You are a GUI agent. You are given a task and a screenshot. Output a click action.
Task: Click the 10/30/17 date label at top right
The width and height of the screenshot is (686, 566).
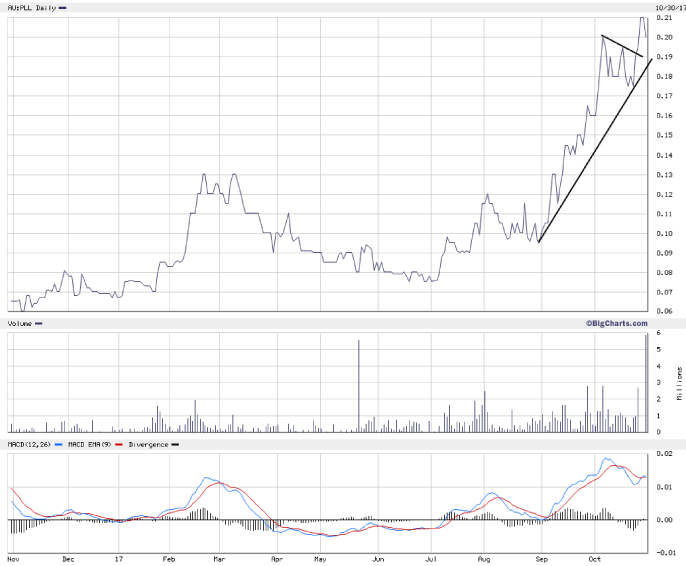click(667, 8)
